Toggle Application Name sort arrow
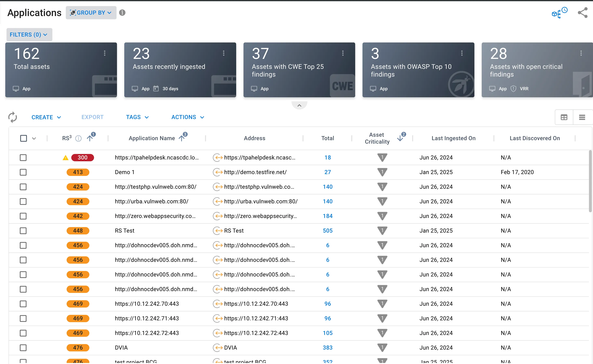The image size is (593, 364). point(182,138)
